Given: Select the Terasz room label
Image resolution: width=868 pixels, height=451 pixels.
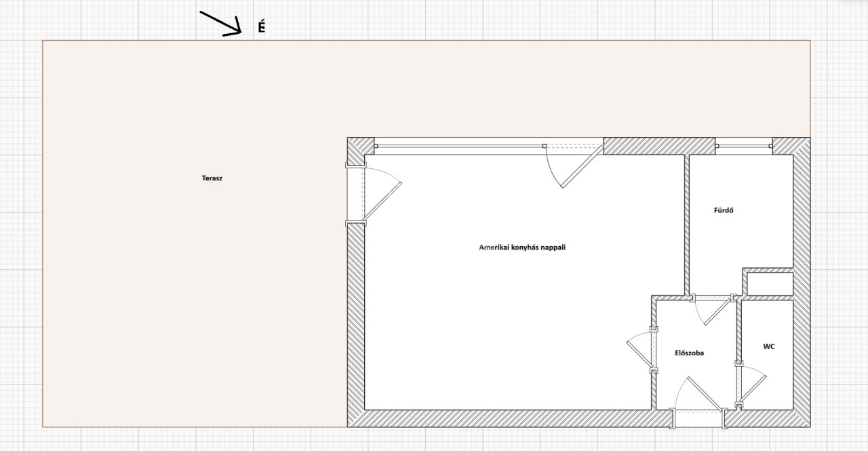Looking at the screenshot, I should [x=212, y=178].
